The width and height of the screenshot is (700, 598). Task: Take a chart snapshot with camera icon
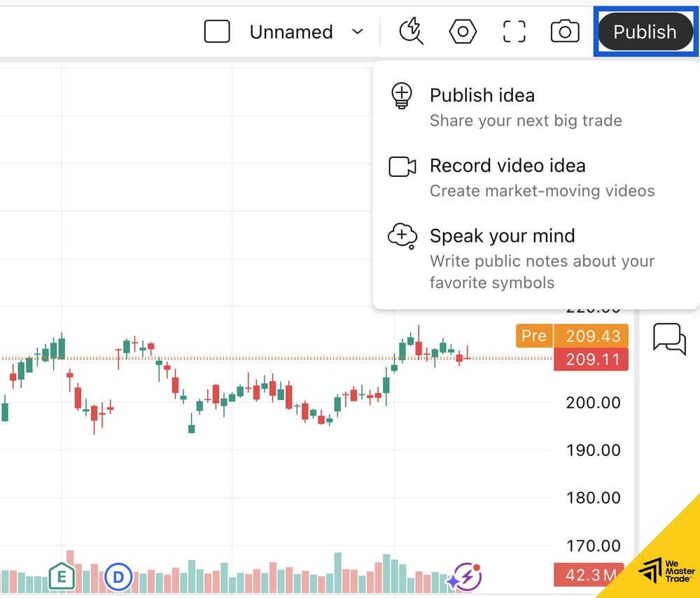[565, 31]
